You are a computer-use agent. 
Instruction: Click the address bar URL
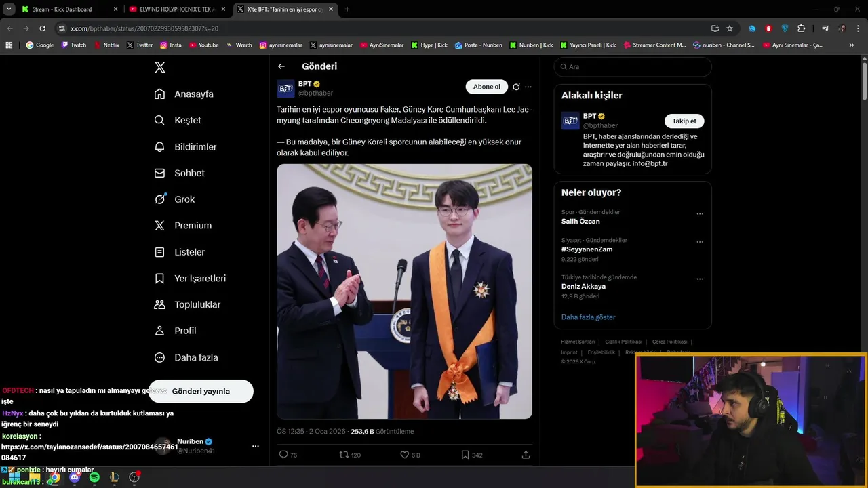tap(144, 28)
